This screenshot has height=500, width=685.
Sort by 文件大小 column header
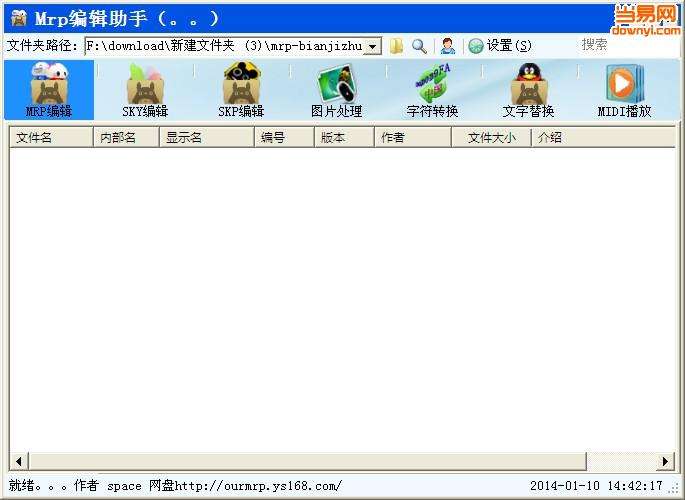click(491, 138)
